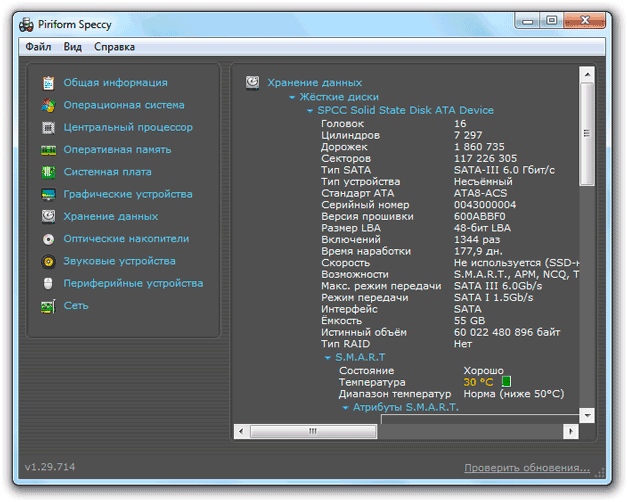
Task: Open the Справка menu
Action: pyautogui.click(x=114, y=47)
